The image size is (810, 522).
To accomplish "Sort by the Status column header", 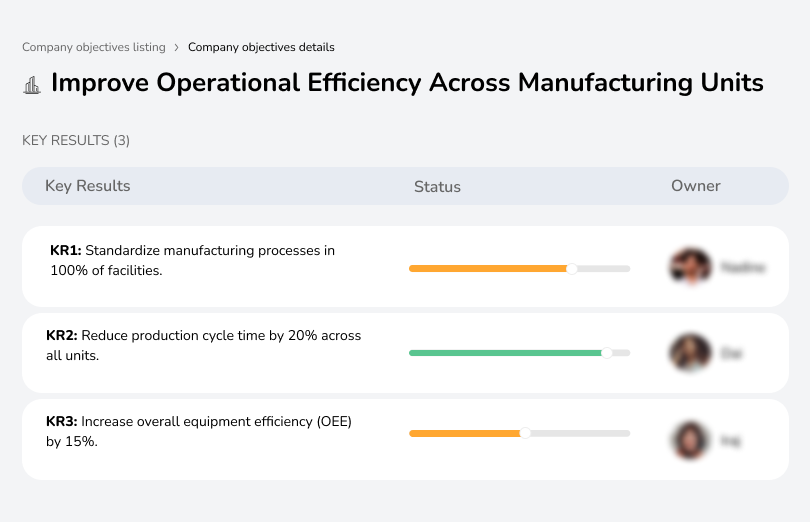I will tap(437, 187).
